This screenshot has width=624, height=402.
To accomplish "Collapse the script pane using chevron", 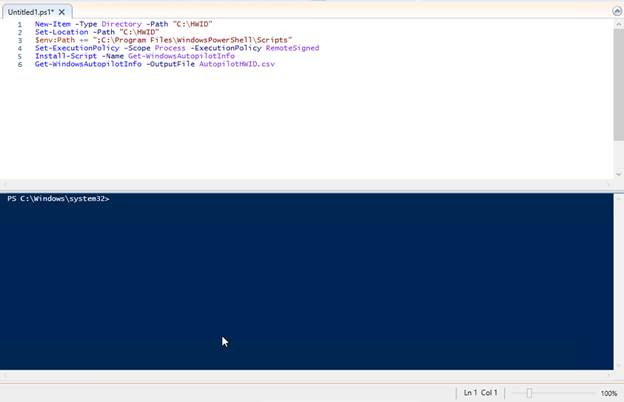I will (615, 10).
